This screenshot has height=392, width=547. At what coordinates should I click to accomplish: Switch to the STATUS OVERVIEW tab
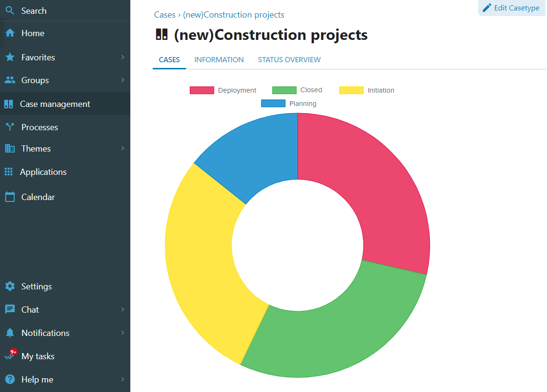pos(289,60)
